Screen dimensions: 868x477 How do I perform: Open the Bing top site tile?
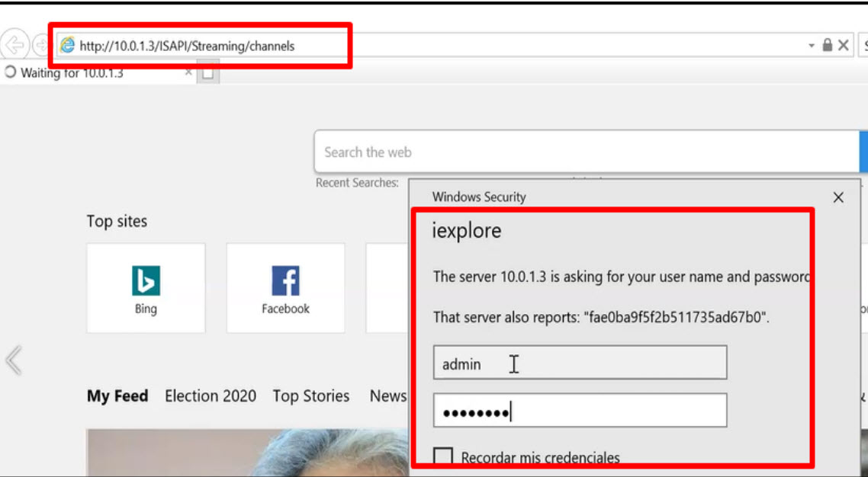coord(146,288)
